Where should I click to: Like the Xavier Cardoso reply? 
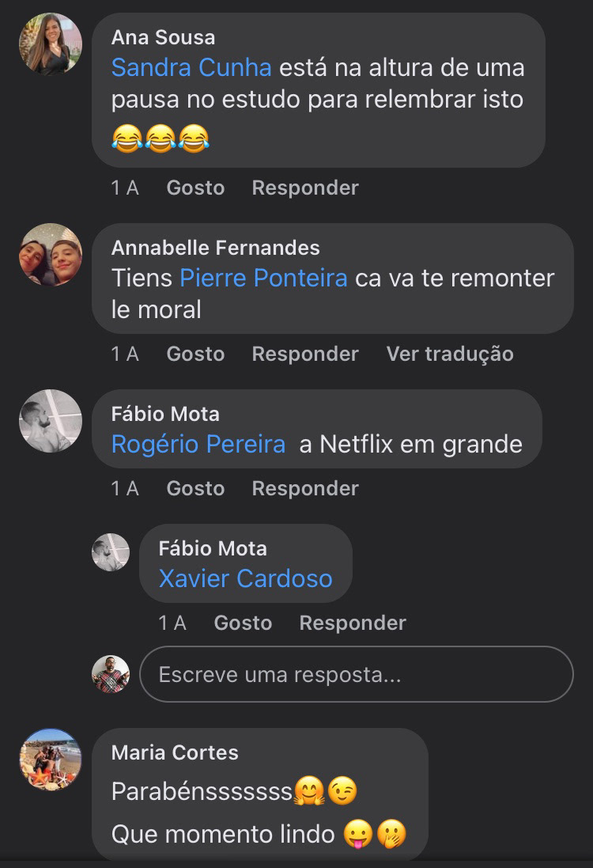243,623
